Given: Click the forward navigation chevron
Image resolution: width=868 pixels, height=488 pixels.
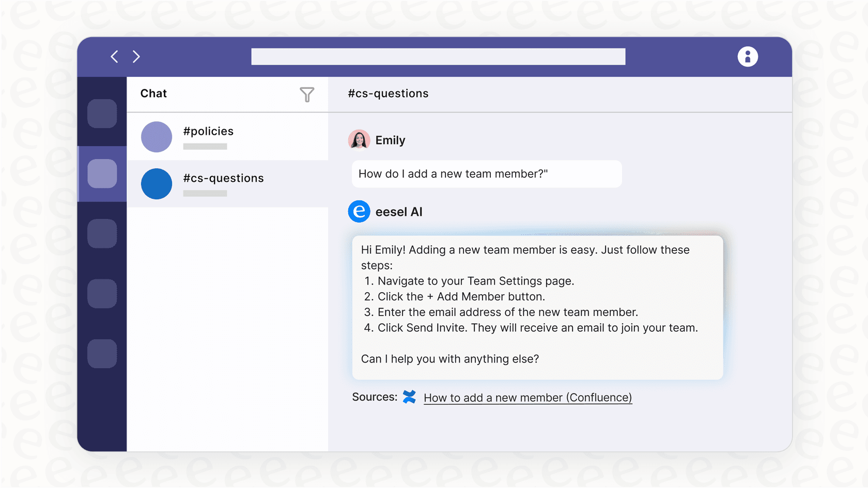Looking at the screenshot, I should 136,56.
